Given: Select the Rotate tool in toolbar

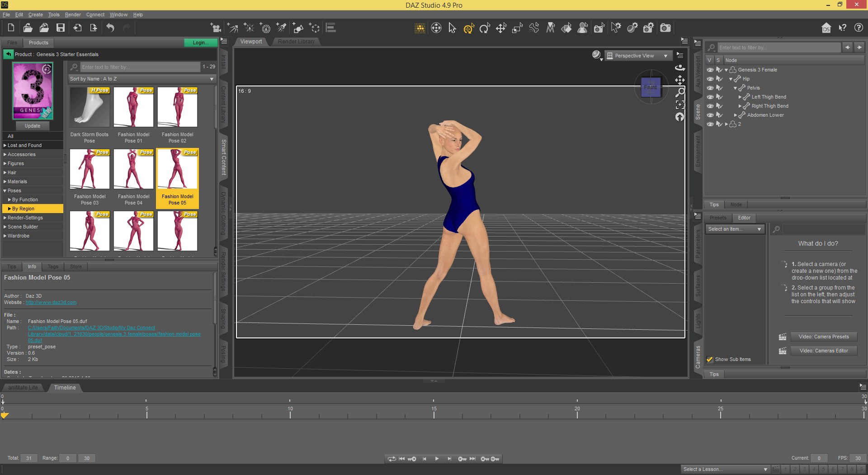Looking at the screenshot, I should [x=485, y=28].
